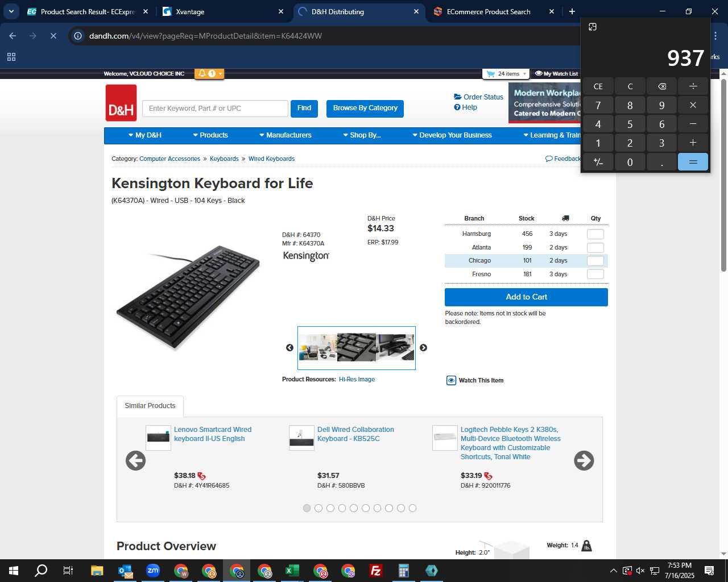This screenshot has width=728, height=582.
Task: Click previous arrow of image carousel
Action: pos(289,348)
